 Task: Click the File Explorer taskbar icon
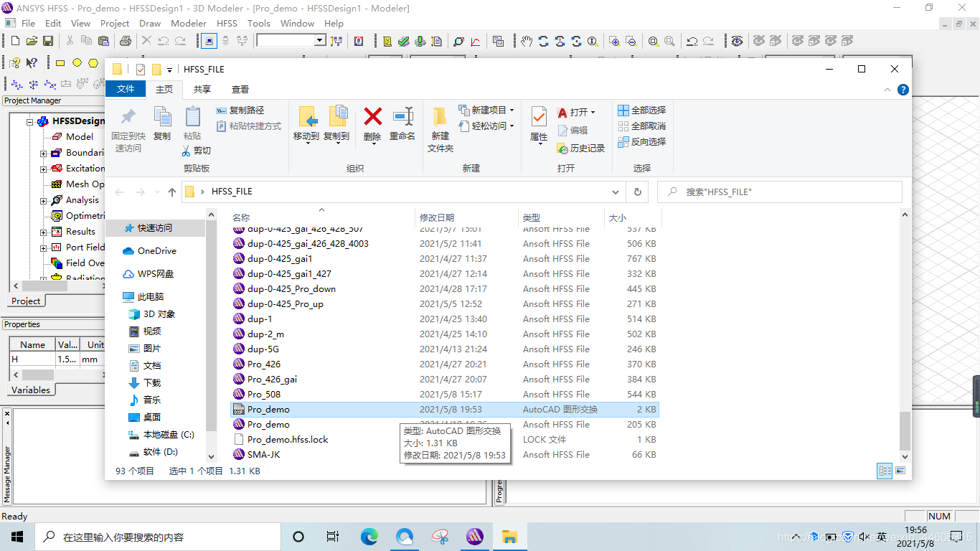[x=509, y=537]
